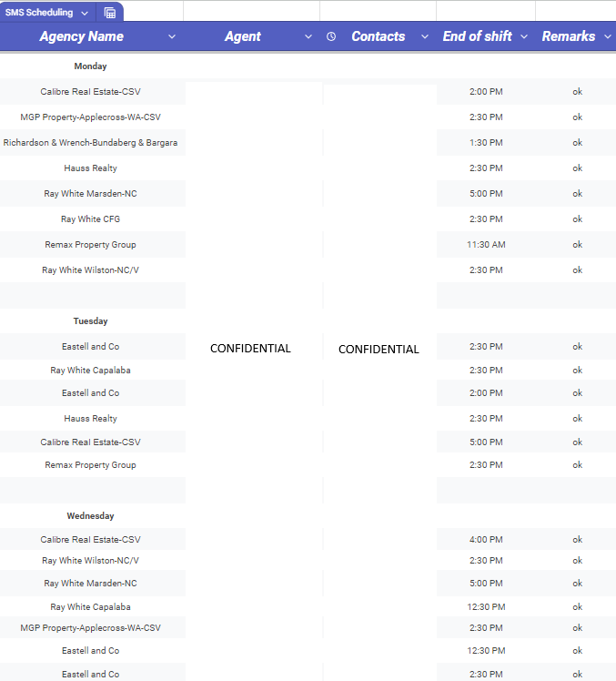Viewport: 616px width, 681px height.
Task: Select Hauss Realty cell under Tuesday
Action: click(90, 418)
